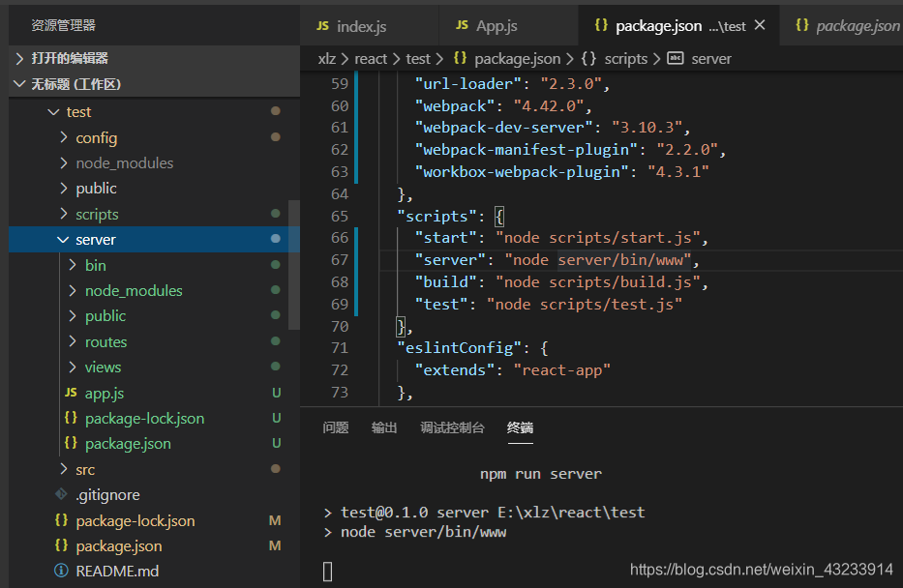Click server in the breadcrumb path

coord(711,59)
